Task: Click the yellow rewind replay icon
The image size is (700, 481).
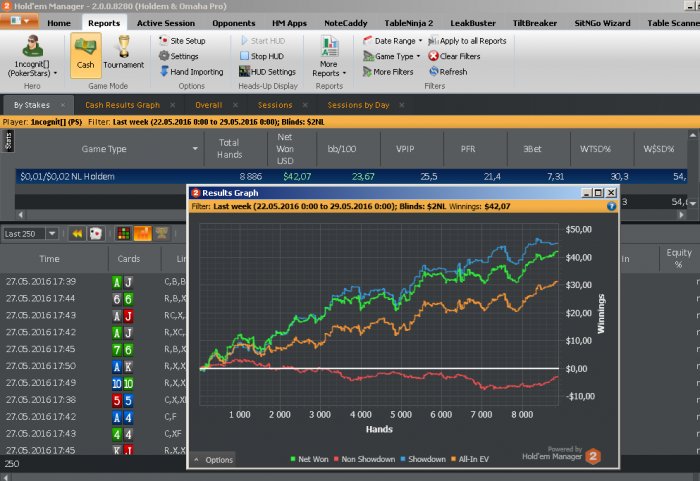Action: click(77, 234)
